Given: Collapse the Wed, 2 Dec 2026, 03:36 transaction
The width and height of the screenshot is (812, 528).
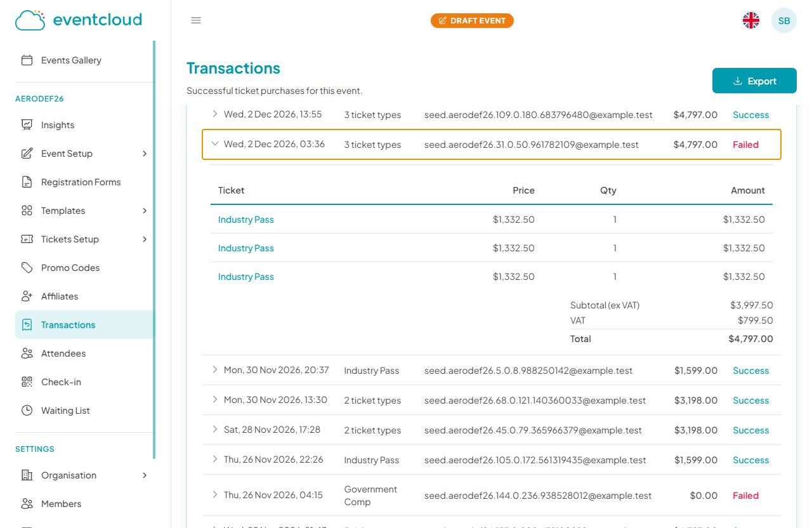Looking at the screenshot, I should coord(215,144).
